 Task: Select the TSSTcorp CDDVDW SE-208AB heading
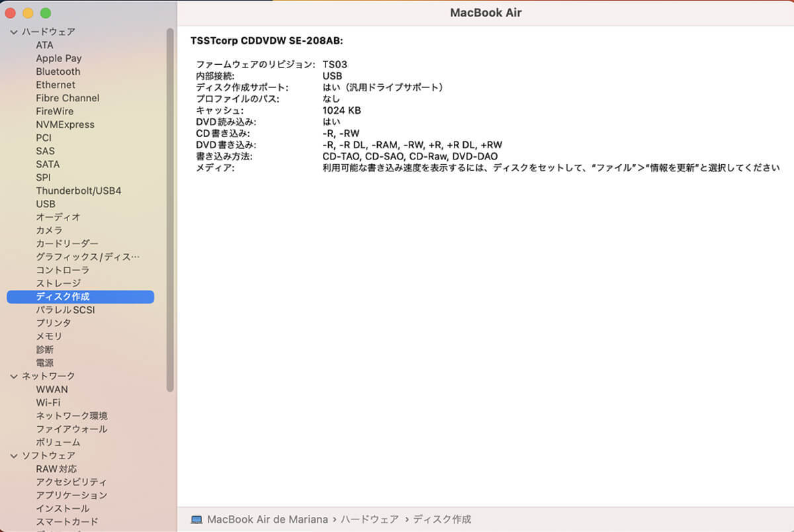click(x=267, y=41)
